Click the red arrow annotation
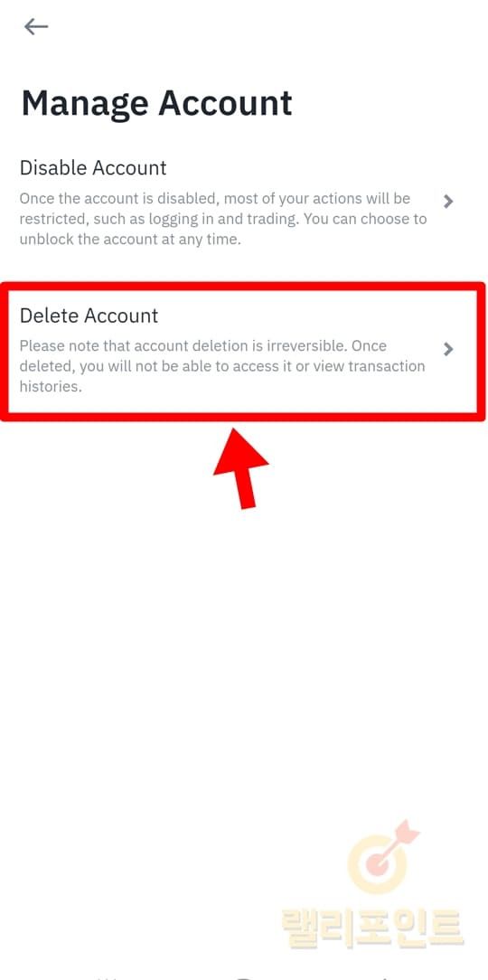 (x=241, y=467)
